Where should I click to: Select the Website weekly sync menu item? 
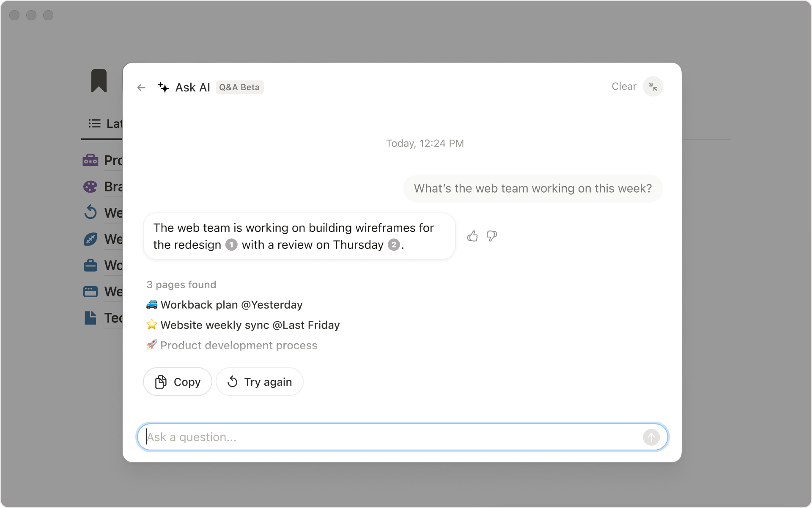tap(243, 324)
